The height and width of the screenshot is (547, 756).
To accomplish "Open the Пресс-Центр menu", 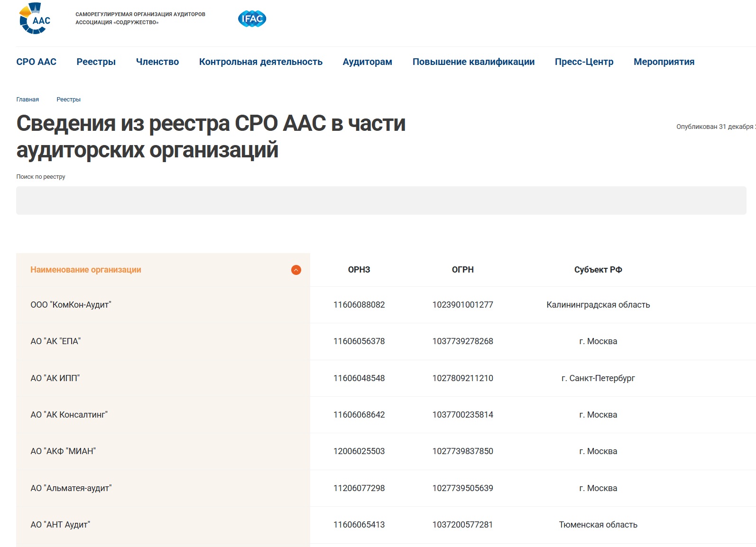I will tap(584, 62).
